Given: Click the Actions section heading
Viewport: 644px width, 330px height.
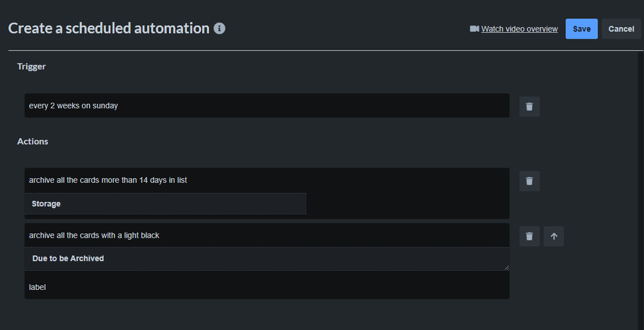Looking at the screenshot, I should point(33,141).
